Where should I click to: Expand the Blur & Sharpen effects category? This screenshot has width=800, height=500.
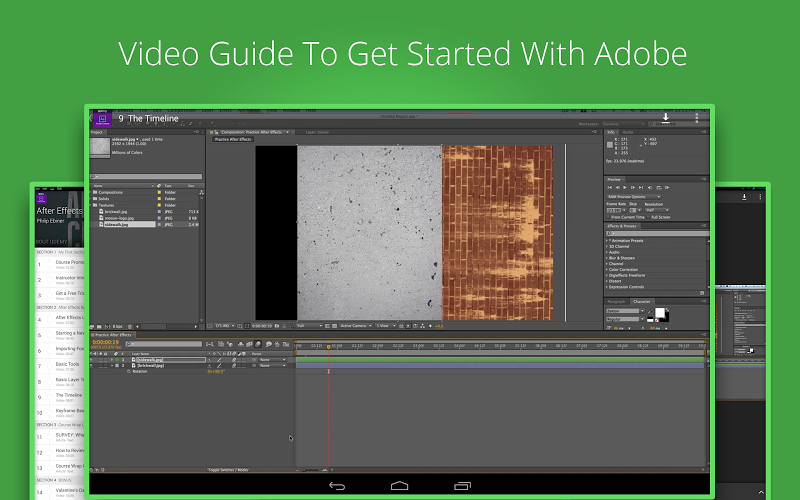[608, 257]
